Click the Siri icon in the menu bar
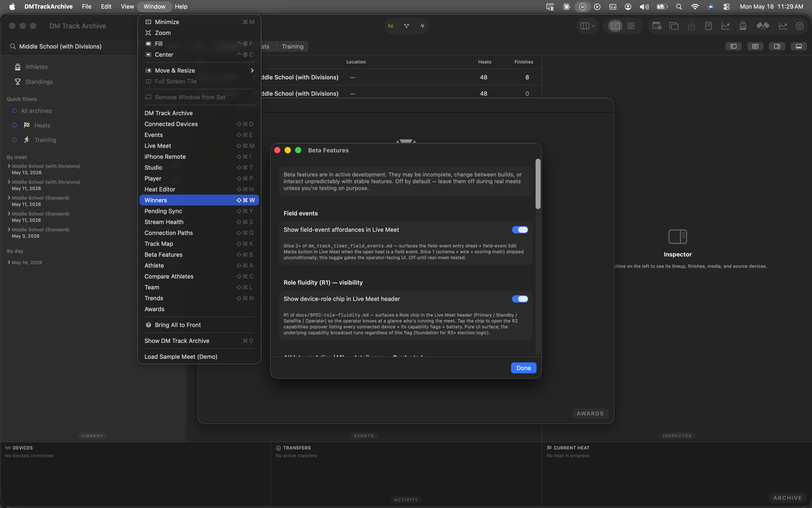This screenshot has height=508, width=812. click(710, 6)
